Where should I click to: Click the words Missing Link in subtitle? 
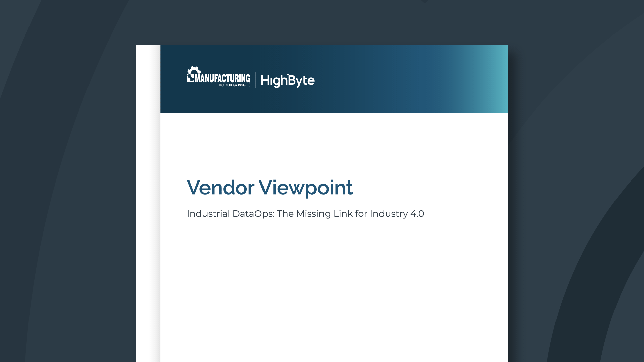coord(324,214)
